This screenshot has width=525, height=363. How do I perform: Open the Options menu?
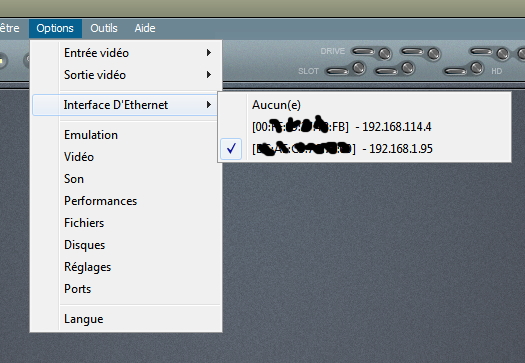point(55,28)
